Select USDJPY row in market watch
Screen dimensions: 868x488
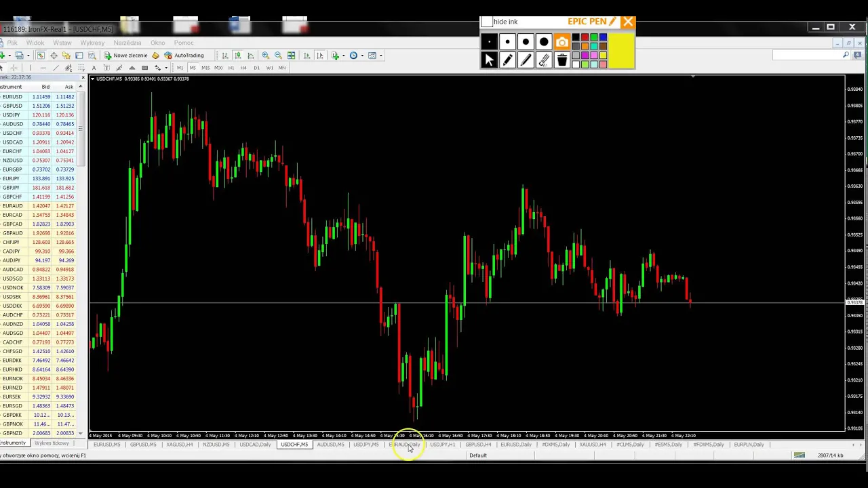(x=38, y=115)
